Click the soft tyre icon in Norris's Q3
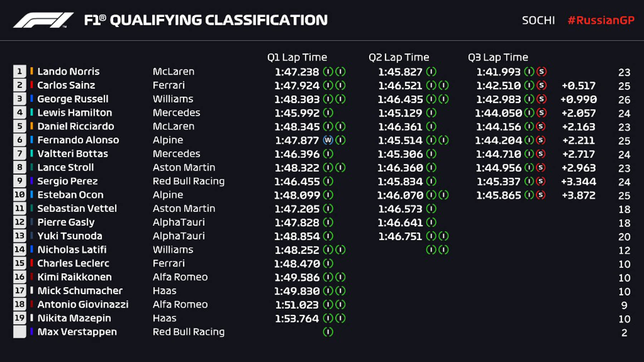 pos(541,71)
